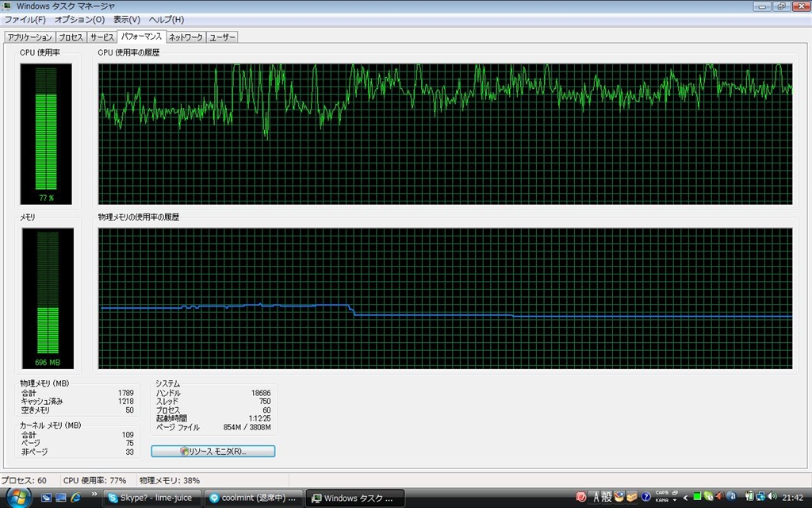812x508 pixels.
Task: Toggle KANA lock indicator on language bar
Action: point(662,500)
